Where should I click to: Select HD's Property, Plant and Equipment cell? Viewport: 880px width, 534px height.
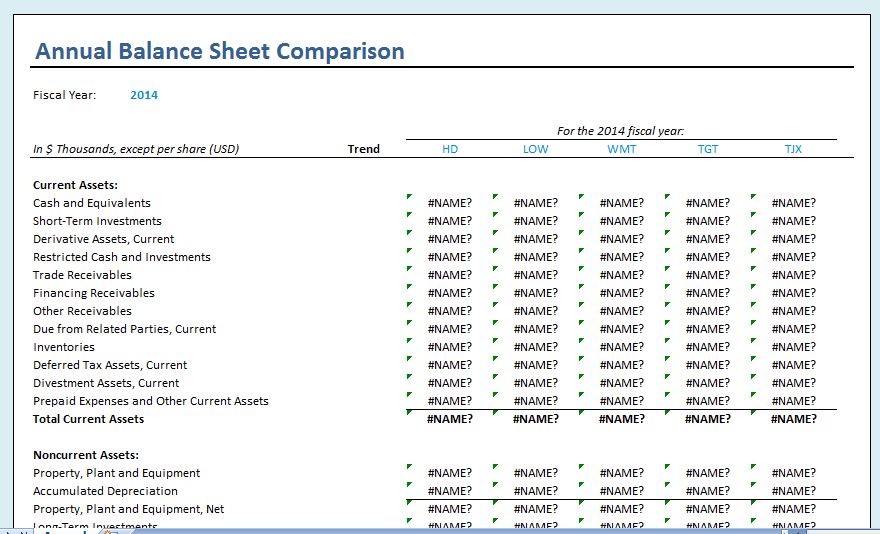[450, 473]
